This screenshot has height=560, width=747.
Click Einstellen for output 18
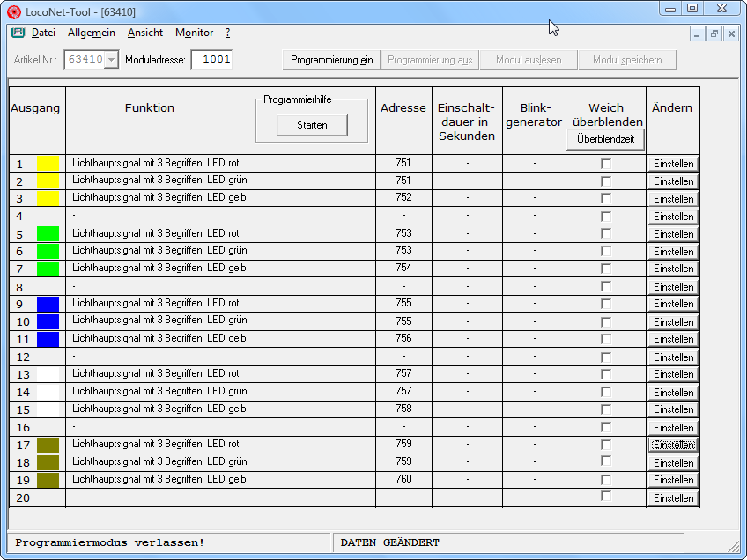[673, 463]
